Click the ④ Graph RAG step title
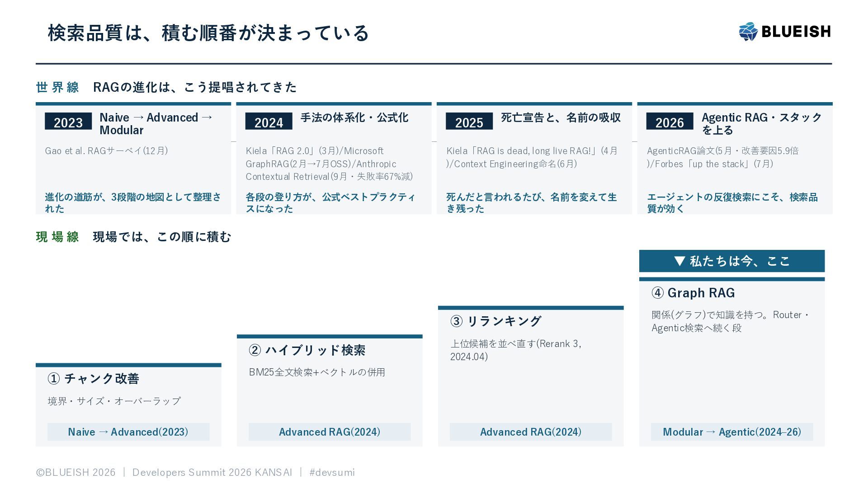The image size is (868, 488). (693, 293)
